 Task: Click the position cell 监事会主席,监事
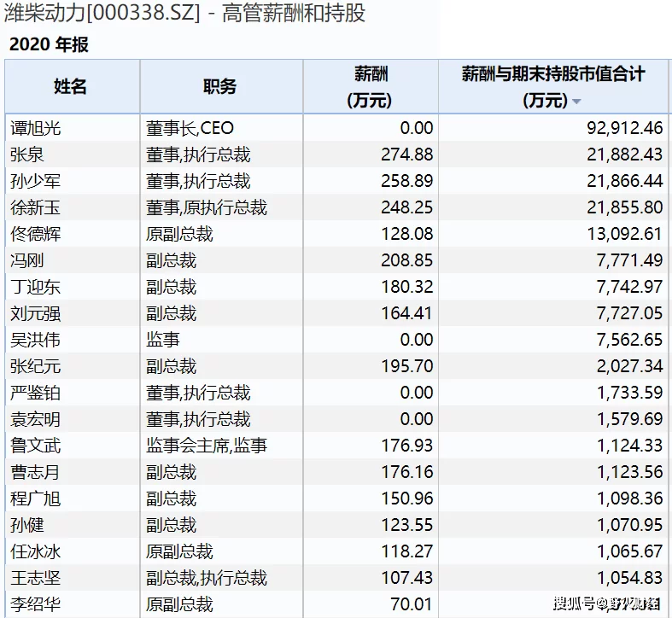[x=207, y=446]
